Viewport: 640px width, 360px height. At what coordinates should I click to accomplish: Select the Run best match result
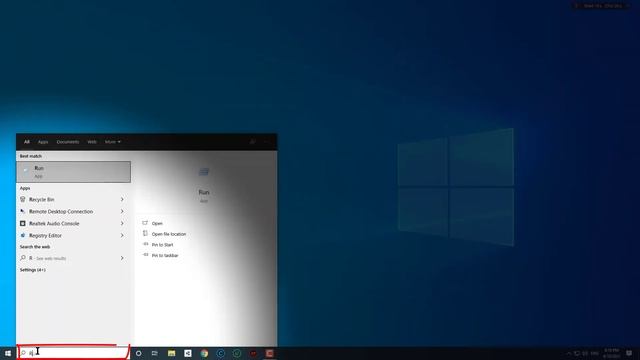73,172
